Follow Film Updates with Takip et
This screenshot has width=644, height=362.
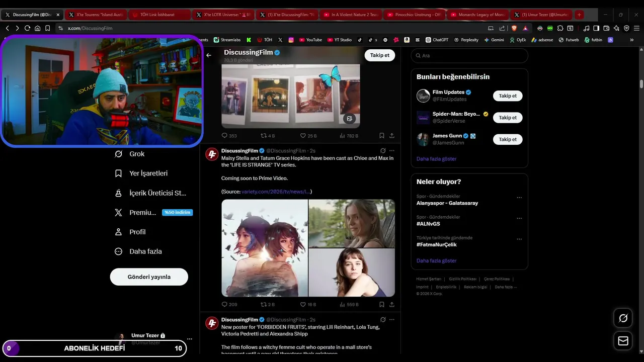[508, 96]
